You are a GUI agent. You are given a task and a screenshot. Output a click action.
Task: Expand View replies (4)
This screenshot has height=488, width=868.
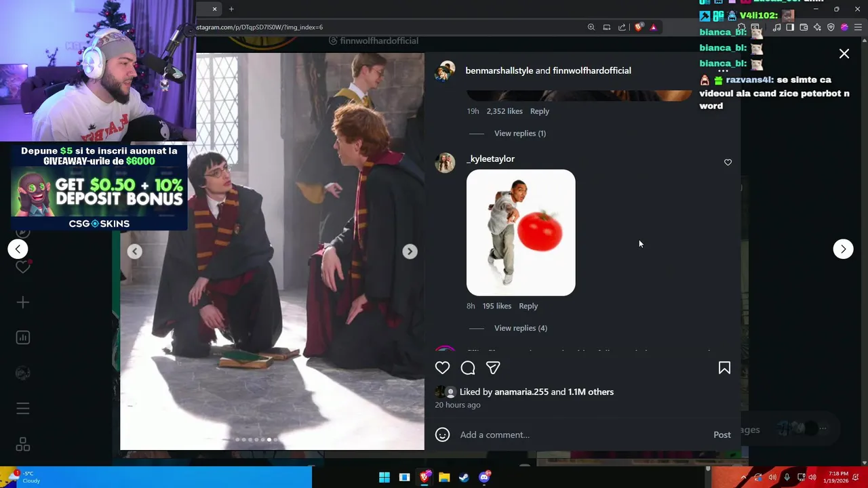click(x=521, y=328)
